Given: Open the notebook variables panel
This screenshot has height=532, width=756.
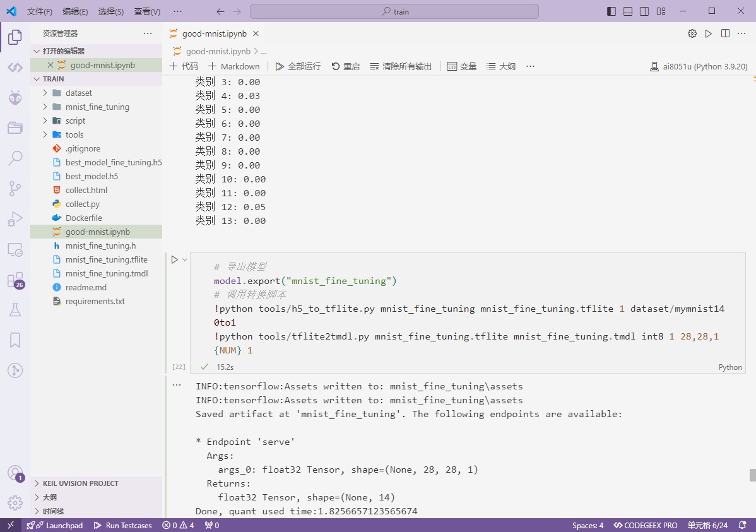Looking at the screenshot, I should (x=462, y=66).
